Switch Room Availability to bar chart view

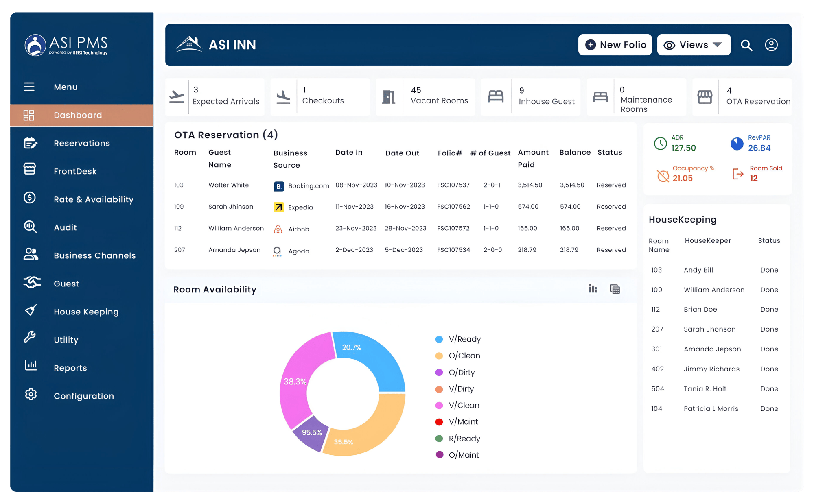[593, 289]
